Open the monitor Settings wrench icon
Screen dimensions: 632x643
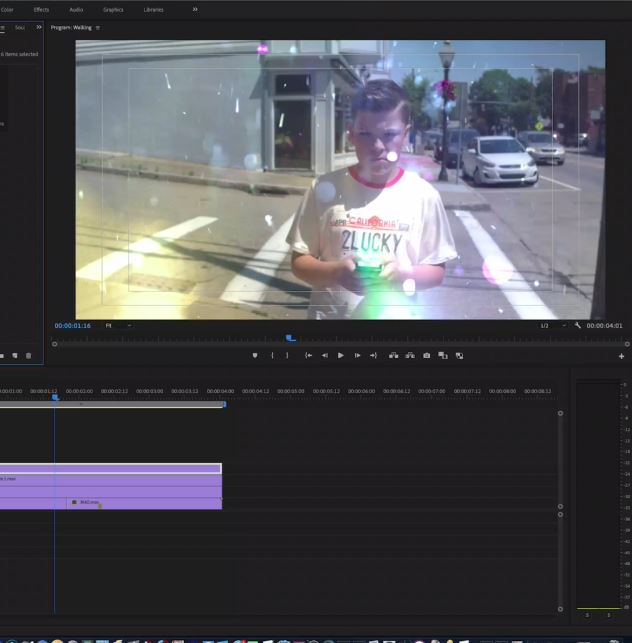pyautogui.click(x=578, y=325)
